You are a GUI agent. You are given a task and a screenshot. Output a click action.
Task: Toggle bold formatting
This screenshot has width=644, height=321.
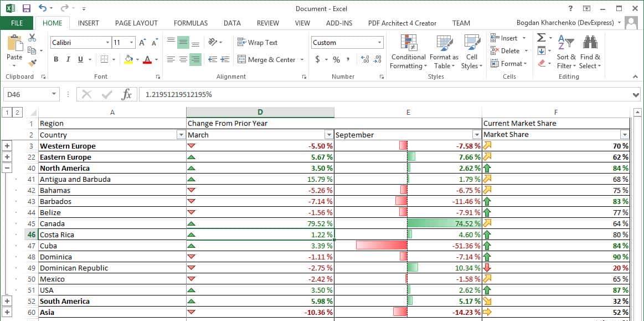(57, 58)
